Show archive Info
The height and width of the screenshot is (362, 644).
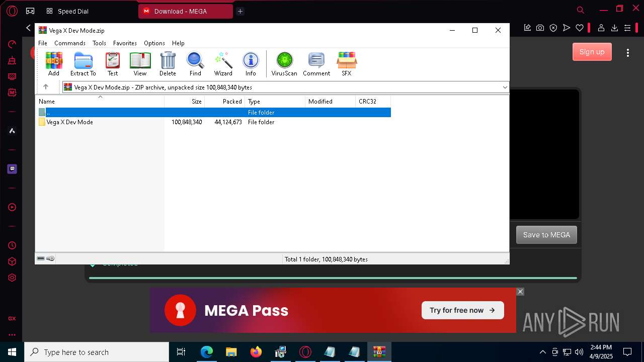click(x=251, y=64)
